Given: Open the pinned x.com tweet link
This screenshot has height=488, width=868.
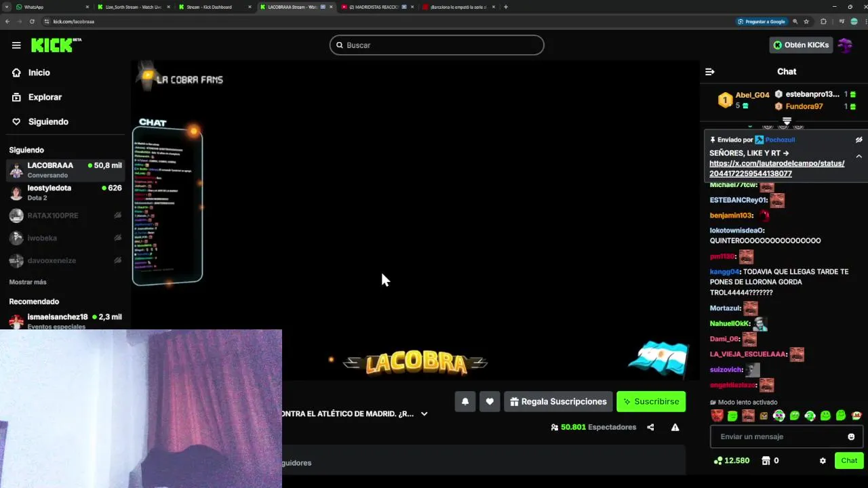Looking at the screenshot, I should (x=776, y=169).
